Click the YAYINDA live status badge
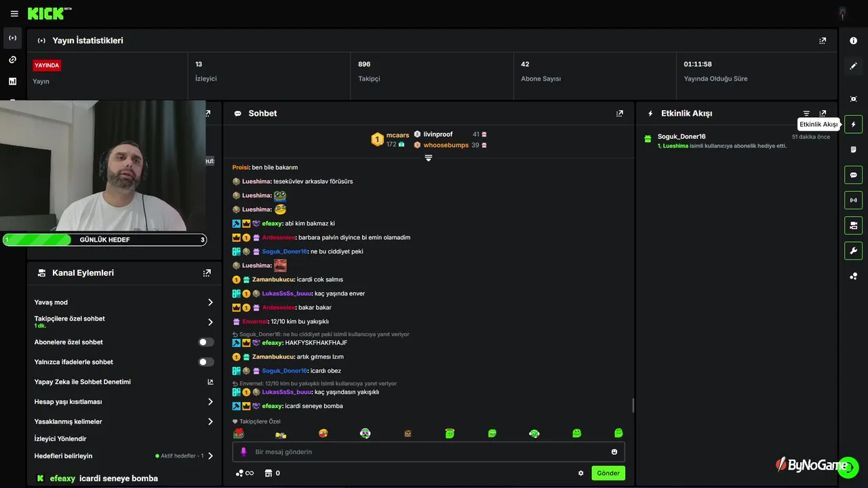This screenshot has width=868, height=488. click(47, 66)
